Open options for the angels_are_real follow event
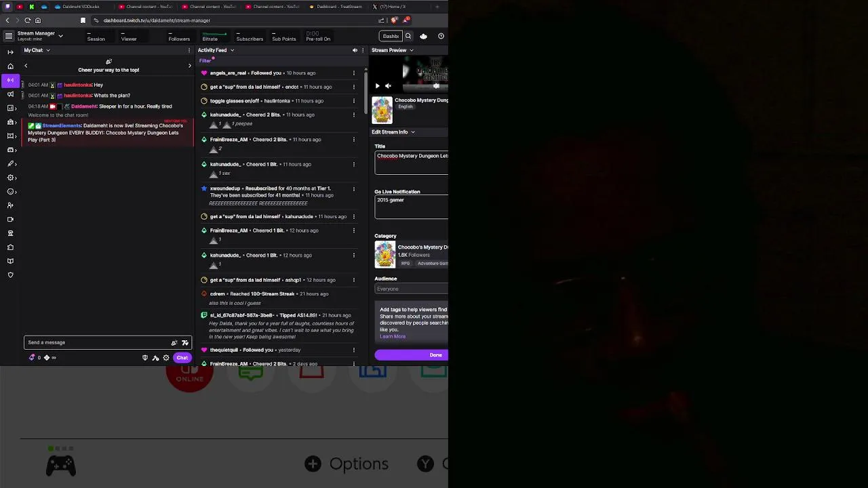 [353, 73]
